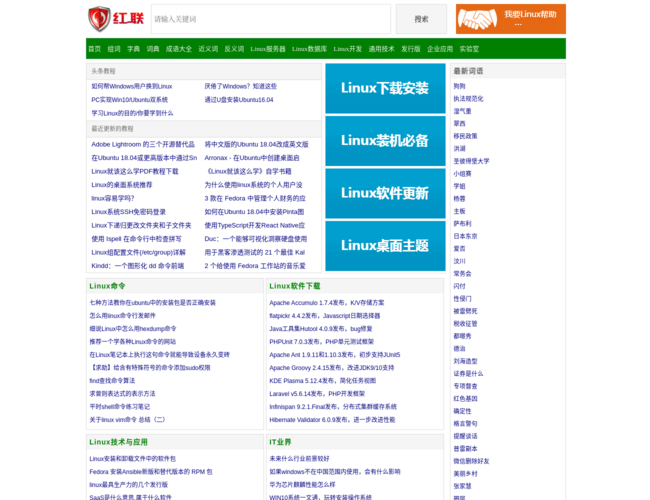
Task: Open link 通过U盘安装Ubuntu16.04
Action: [239, 100]
